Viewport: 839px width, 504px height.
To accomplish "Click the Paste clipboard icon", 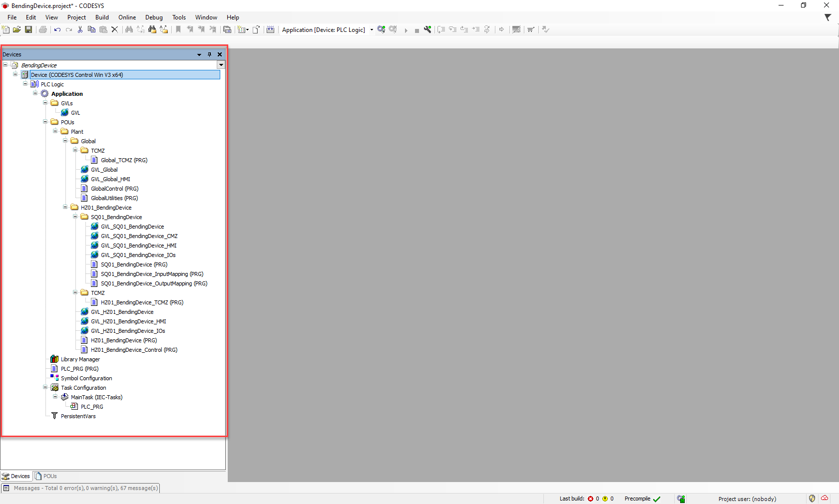I will [103, 29].
